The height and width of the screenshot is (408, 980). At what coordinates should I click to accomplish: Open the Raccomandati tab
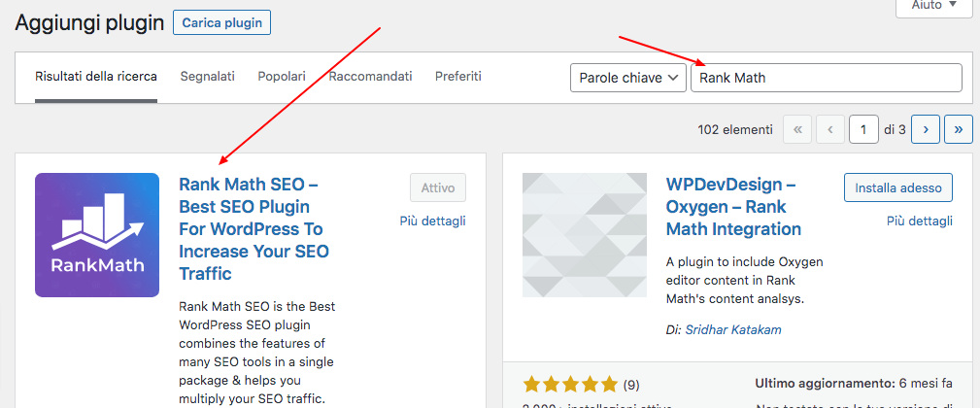point(371,77)
